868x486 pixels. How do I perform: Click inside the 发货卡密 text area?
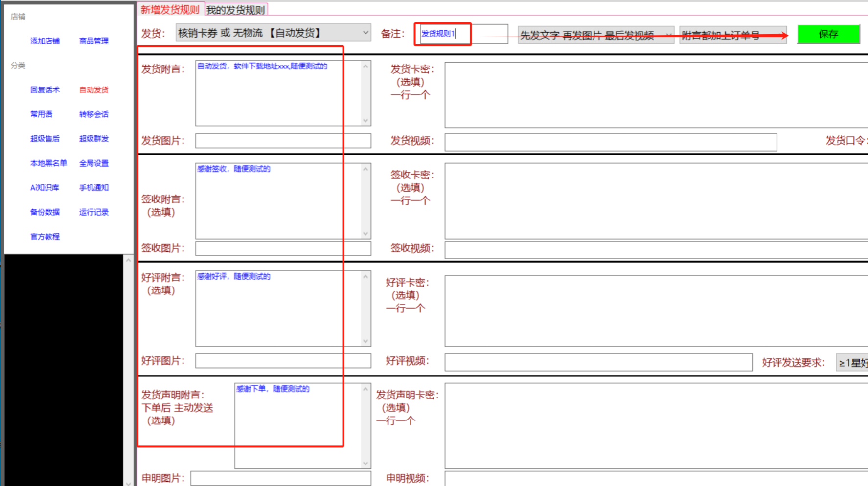tap(656, 95)
